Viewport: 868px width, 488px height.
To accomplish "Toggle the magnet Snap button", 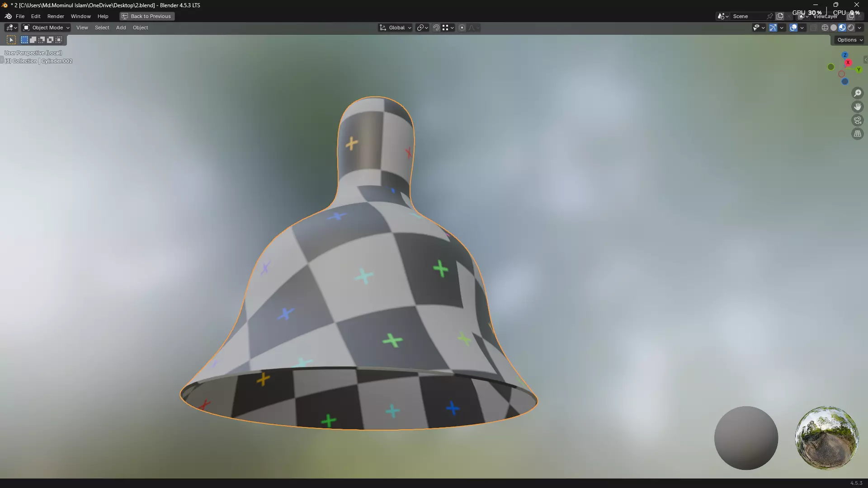I will click(436, 28).
